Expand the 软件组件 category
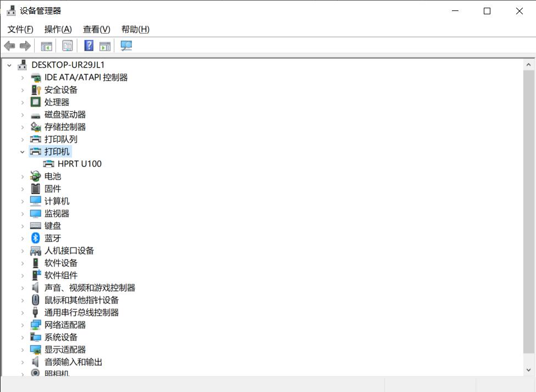This screenshot has width=536, height=392. (x=22, y=275)
